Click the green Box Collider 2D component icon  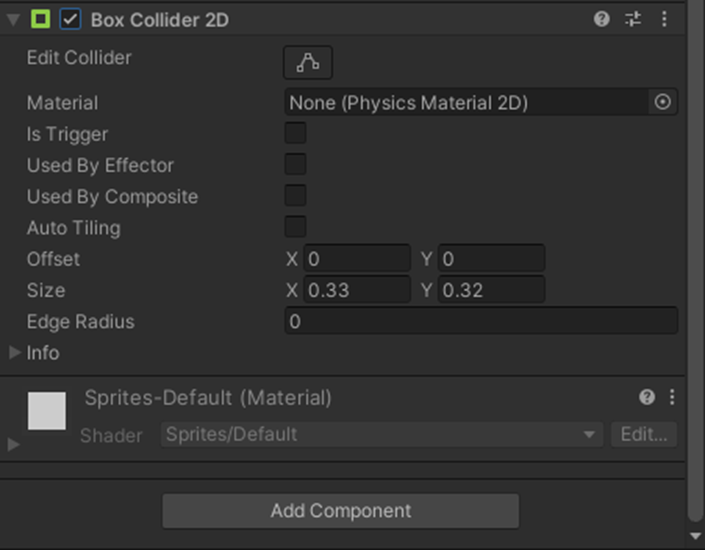tap(40, 19)
